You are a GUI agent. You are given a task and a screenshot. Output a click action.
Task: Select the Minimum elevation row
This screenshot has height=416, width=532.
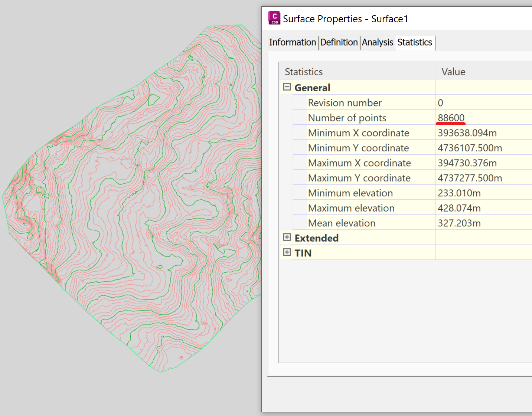[350, 193]
